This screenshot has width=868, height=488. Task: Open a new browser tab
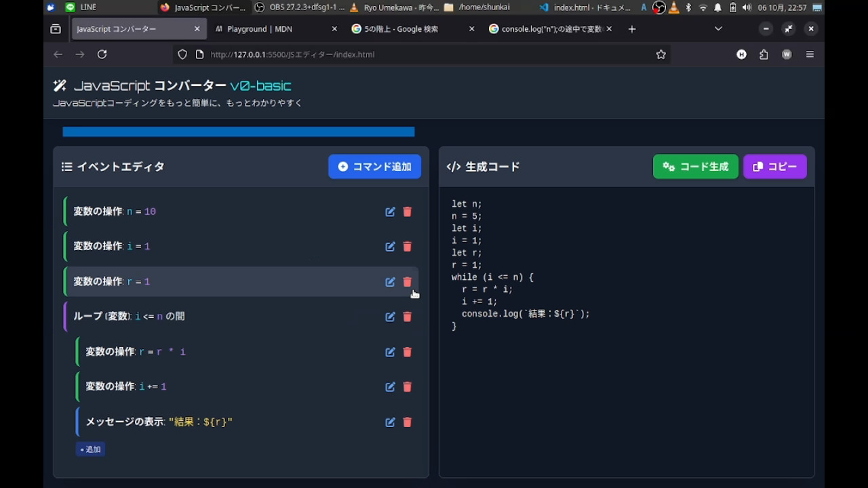point(632,29)
